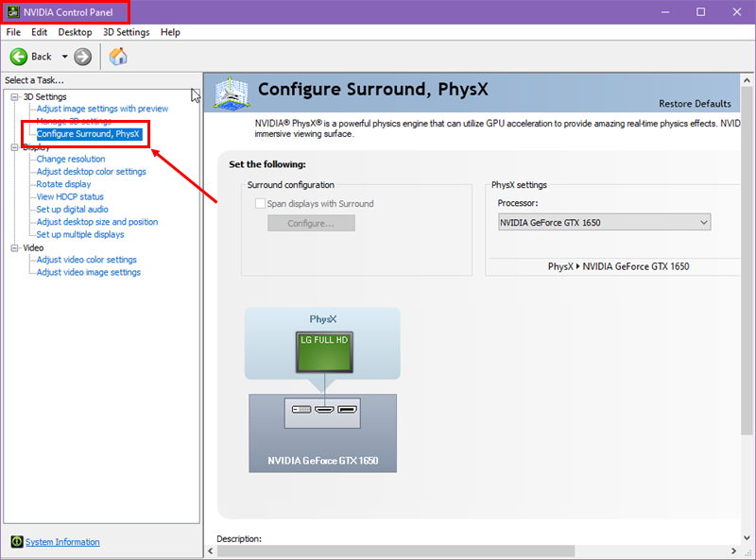The width and height of the screenshot is (756, 560).
Task: Open the PhysX Processor dropdown
Action: (x=604, y=222)
